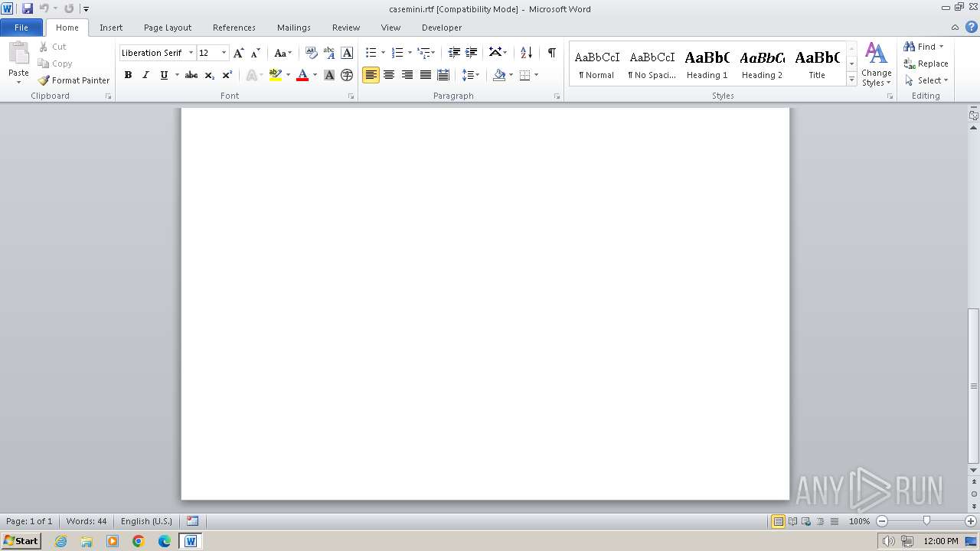The image size is (980, 551).
Task: Expand the Bullets list dropdown
Action: [383, 53]
